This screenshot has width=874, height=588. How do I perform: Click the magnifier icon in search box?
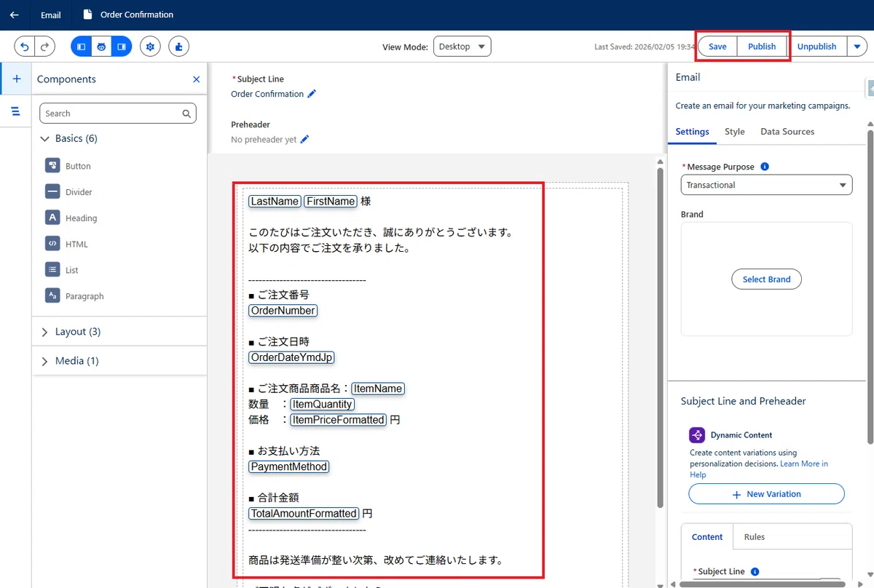pyautogui.click(x=186, y=114)
